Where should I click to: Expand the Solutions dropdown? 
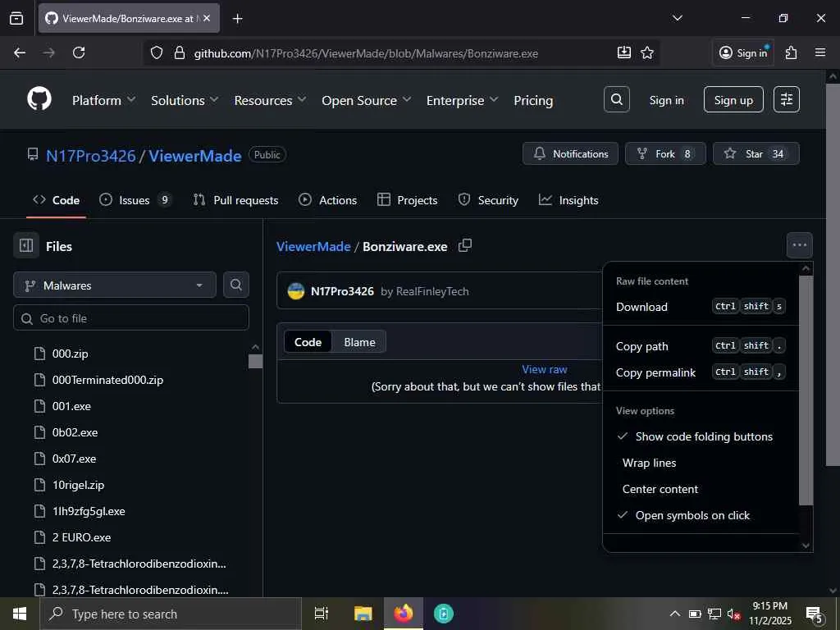[185, 101]
